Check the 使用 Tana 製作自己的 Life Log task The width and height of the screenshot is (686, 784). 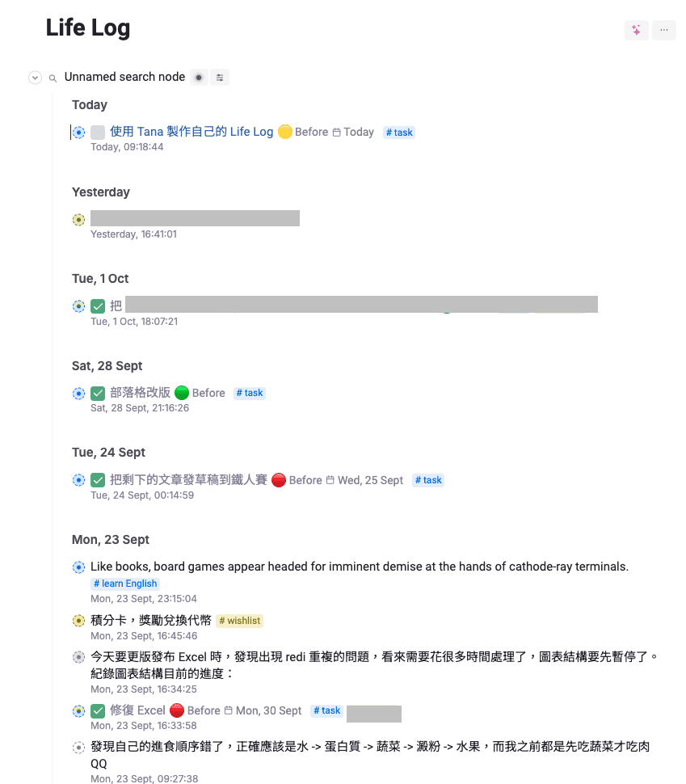98,132
